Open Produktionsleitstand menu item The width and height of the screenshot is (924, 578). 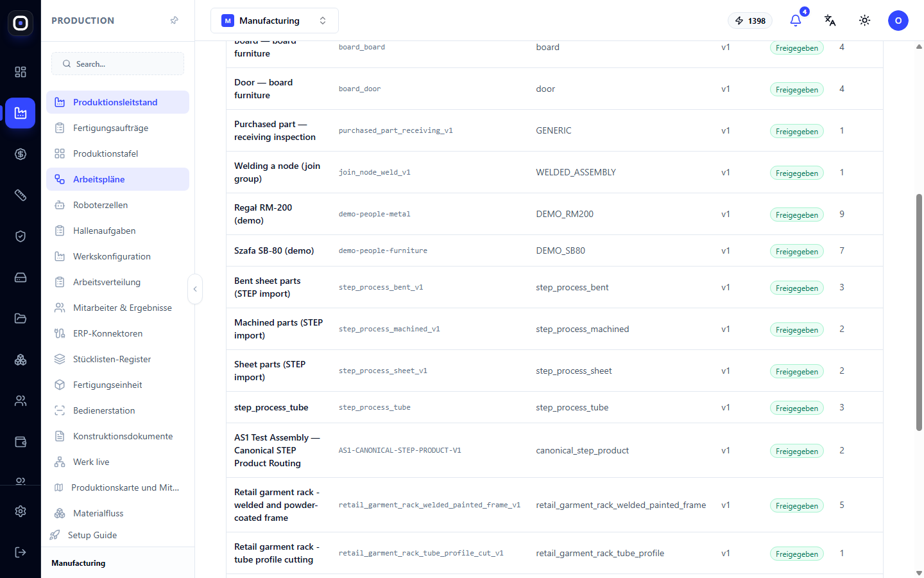tap(117, 102)
